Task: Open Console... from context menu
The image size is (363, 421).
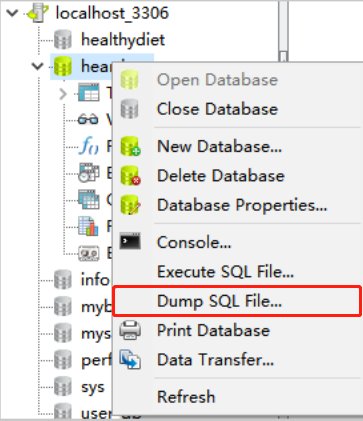Action: coord(237,242)
